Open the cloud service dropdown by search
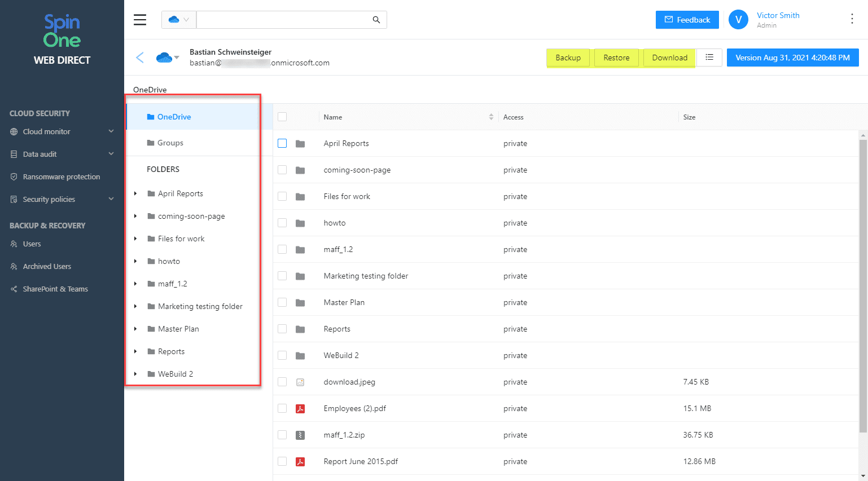This screenshot has height=481, width=868. [179, 20]
